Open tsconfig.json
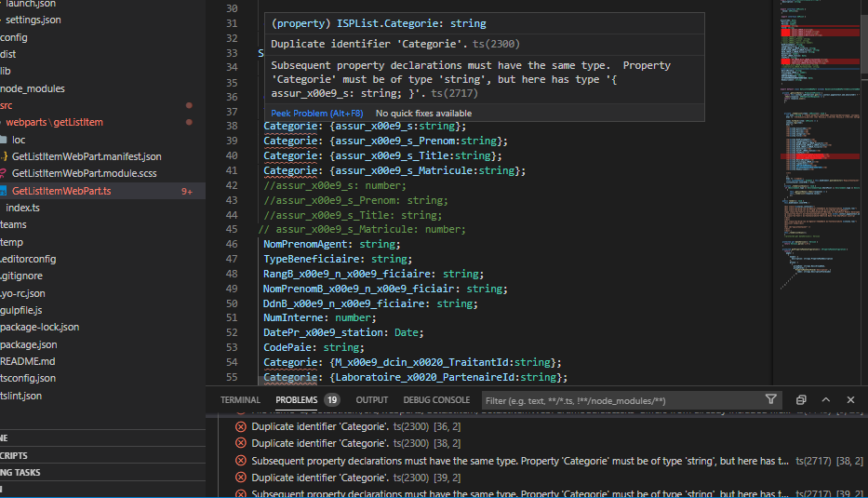 pyautogui.click(x=28, y=378)
